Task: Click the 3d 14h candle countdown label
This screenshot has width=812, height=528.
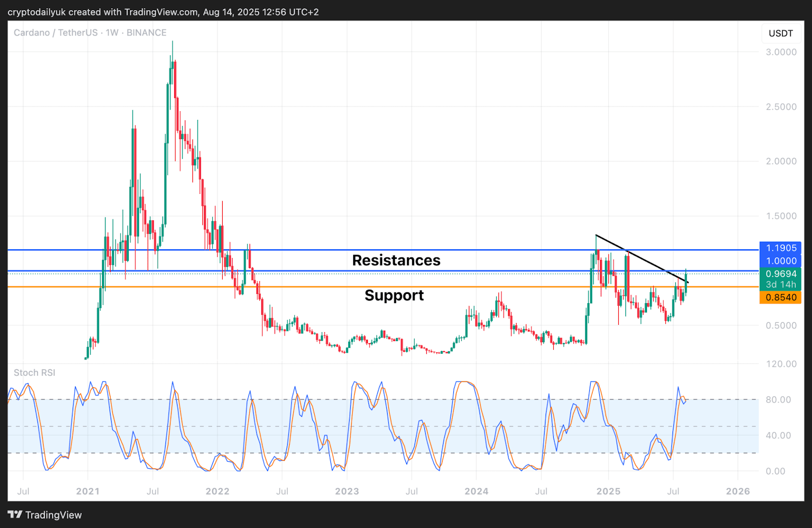Action: click(x=781, y=285)
